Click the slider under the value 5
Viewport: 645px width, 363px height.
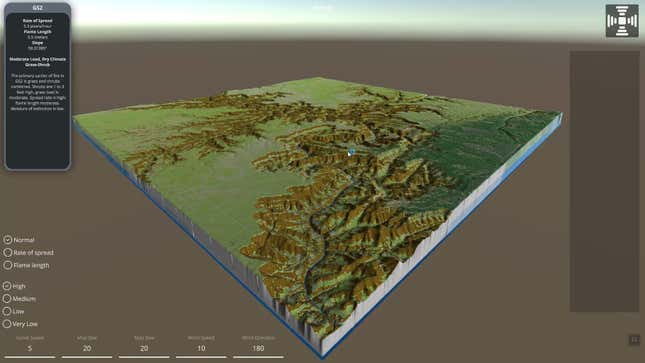[x=30, y=357]
